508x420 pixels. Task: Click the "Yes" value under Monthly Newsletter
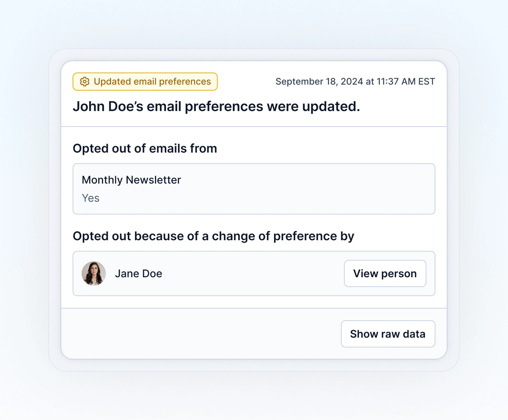coord(91,198)
